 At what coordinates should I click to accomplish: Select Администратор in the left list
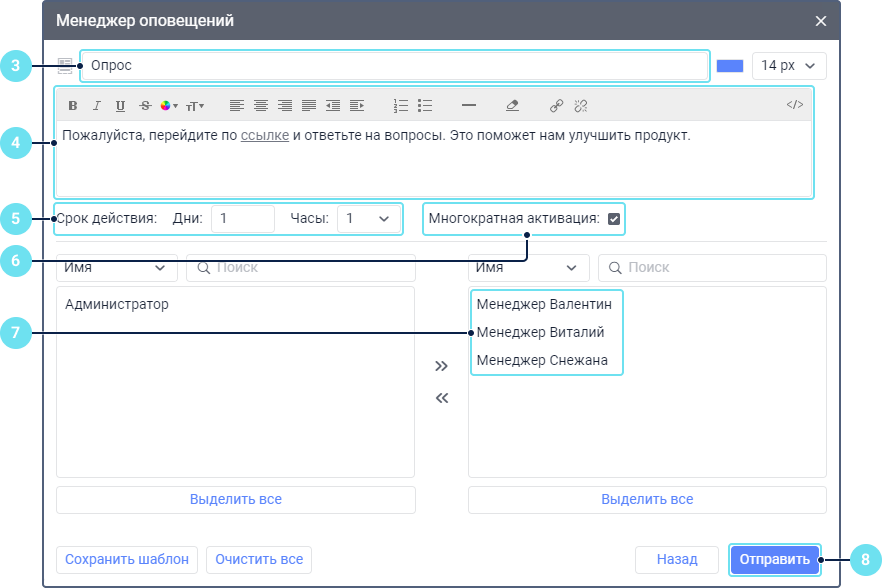pos(117,304)
